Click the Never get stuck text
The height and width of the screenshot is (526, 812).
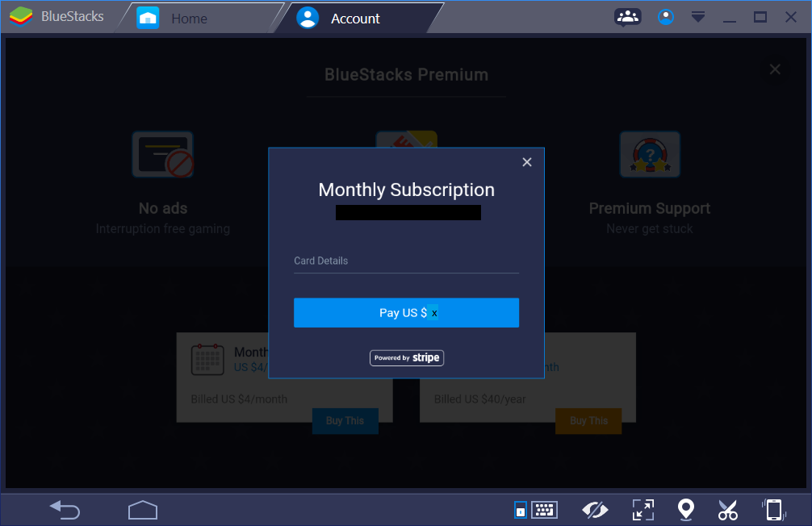650,229
